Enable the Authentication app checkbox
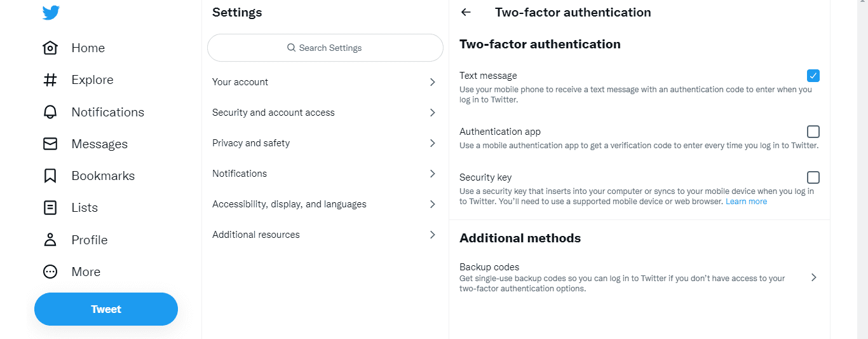This screenshot has height=339, width=868. pos(813,132)
